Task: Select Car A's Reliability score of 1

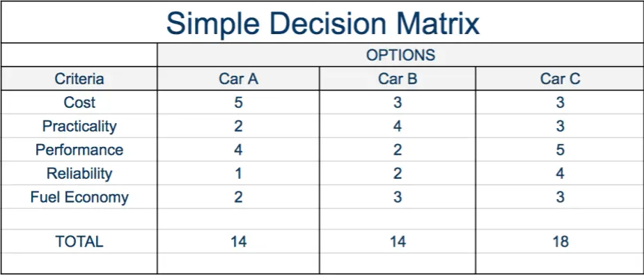Action: coord(238,173)
